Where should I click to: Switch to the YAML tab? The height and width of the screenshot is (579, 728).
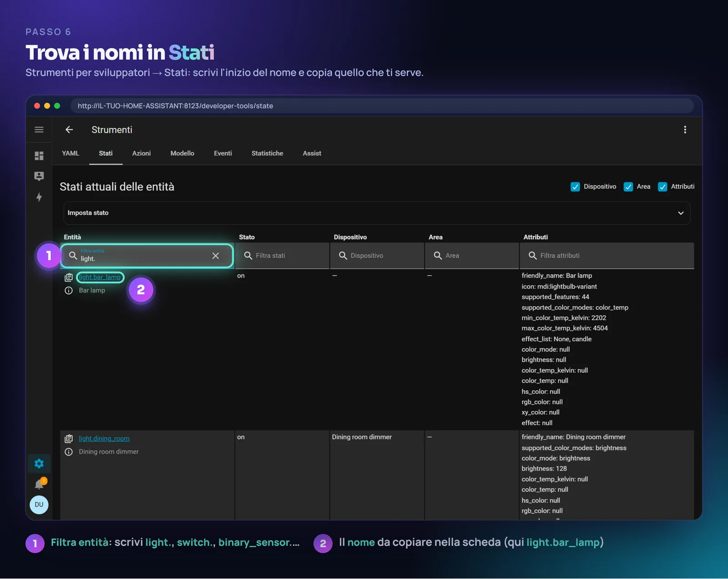pyautogui.click(x=71, y=153)
